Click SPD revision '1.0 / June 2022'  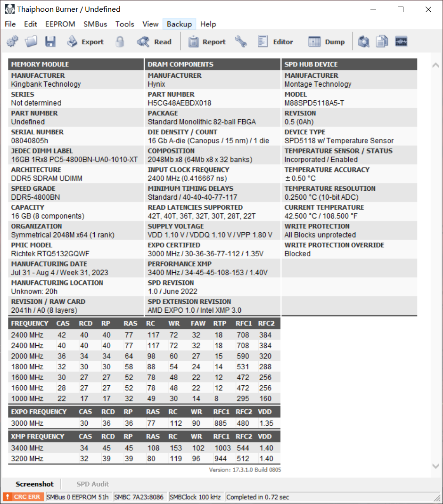click(172, 292)
